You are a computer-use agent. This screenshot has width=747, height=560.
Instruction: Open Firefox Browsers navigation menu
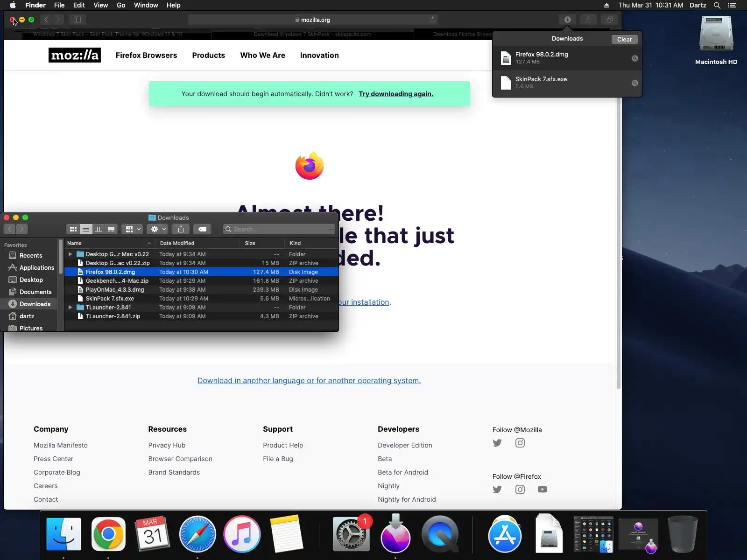(146, 55)
